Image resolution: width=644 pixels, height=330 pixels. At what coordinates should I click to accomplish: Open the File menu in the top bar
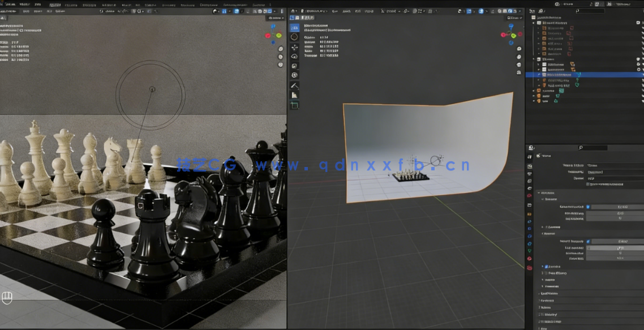(x=11, y=3)
